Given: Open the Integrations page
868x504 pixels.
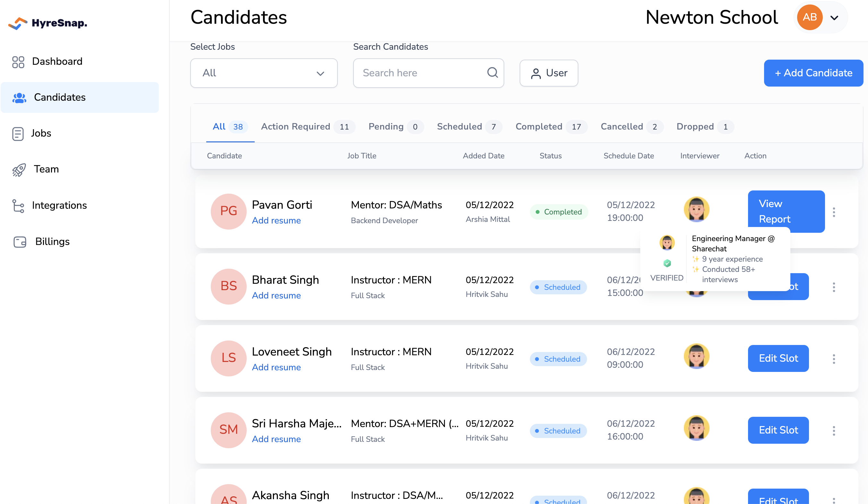Looking at the screenshot, I should [59, 205].
